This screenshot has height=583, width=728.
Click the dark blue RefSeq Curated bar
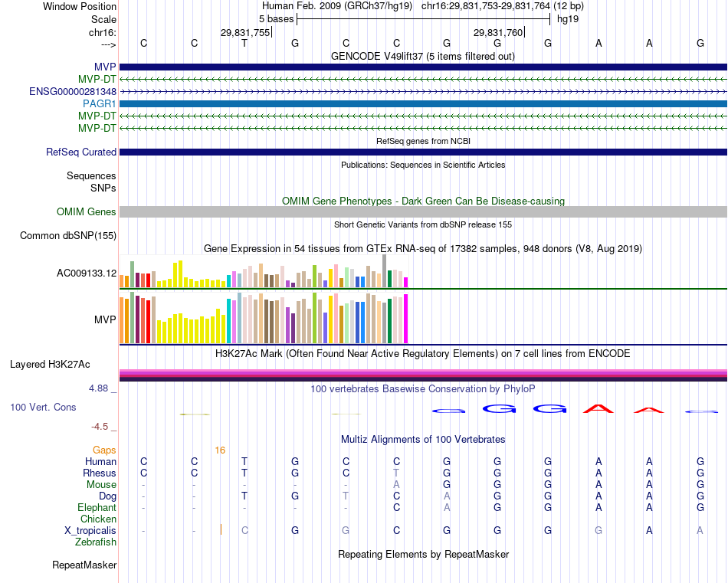coord(423,152)
